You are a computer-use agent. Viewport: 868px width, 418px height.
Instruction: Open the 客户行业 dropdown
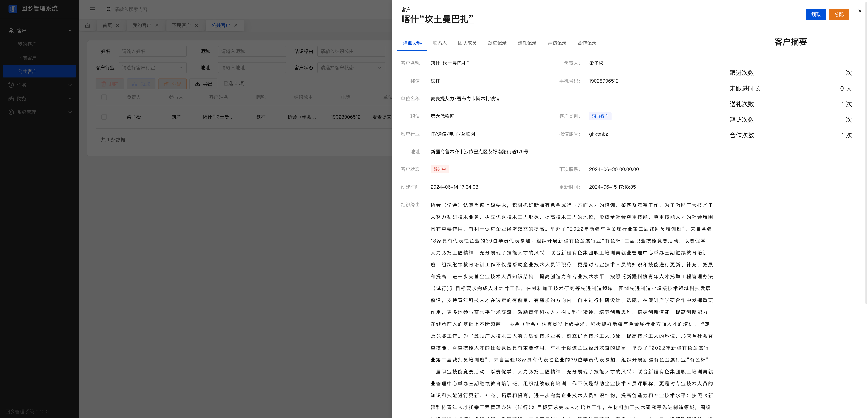click(x=152, y=68)
